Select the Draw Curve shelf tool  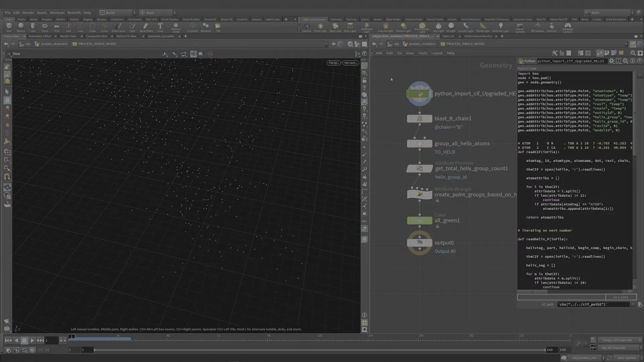tap(118, 27)
